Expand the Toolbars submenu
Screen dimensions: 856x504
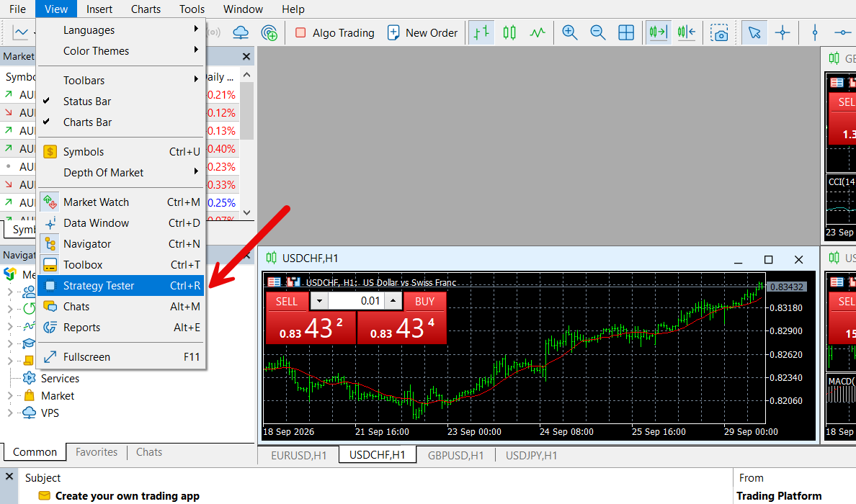point(121,80)
